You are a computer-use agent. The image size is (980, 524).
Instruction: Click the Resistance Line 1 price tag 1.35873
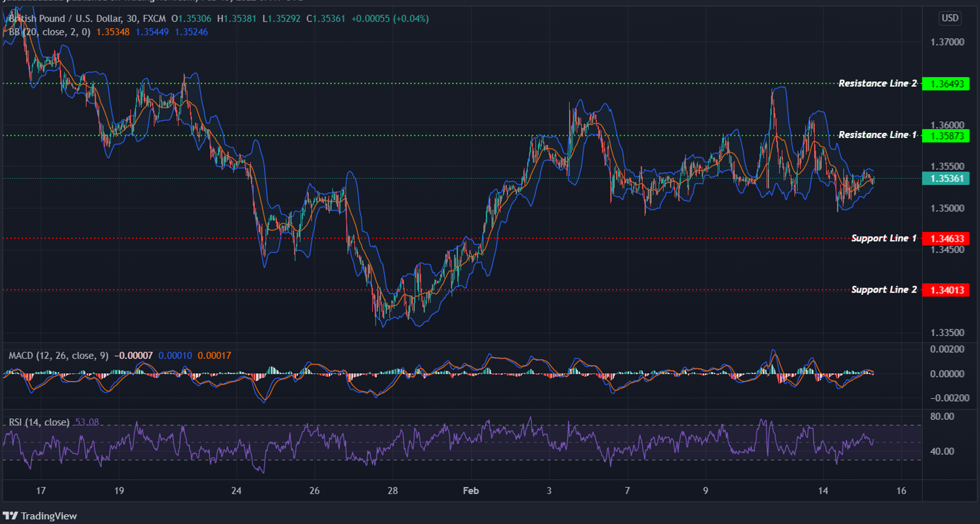pos(946,135)
